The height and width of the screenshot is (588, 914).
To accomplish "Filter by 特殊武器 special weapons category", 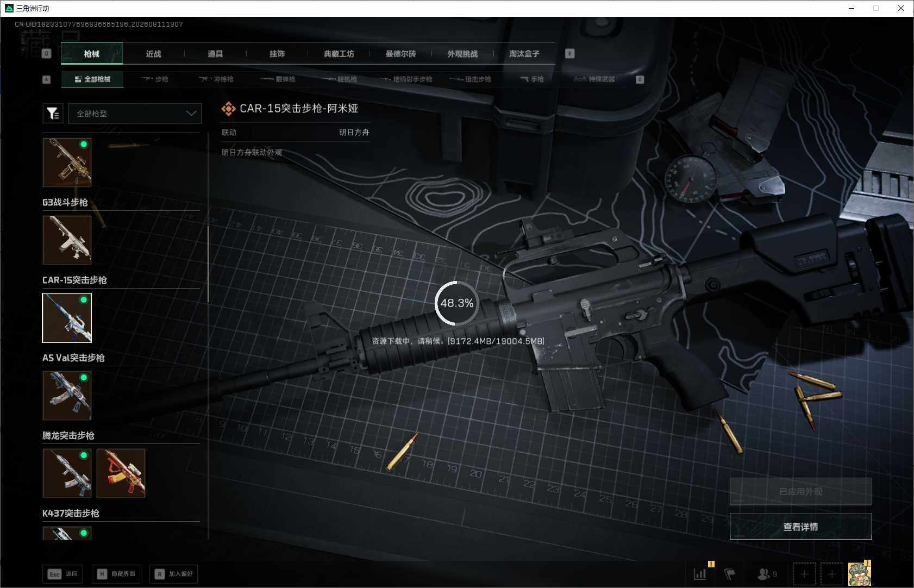I will (594, 79).
